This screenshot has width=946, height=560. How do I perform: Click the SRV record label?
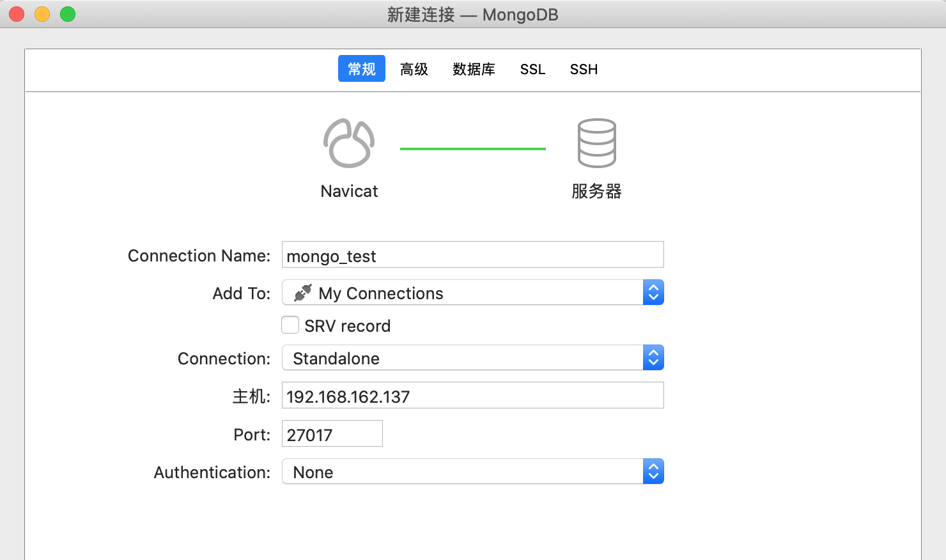347,326
